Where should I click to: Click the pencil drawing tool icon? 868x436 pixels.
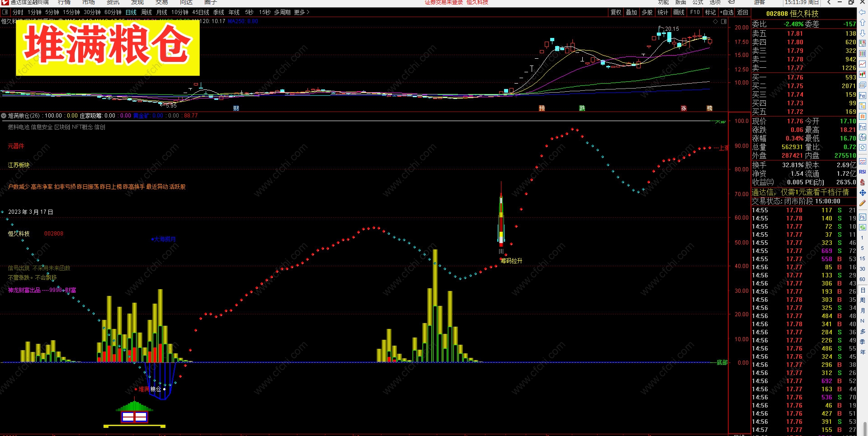(863, 203)
